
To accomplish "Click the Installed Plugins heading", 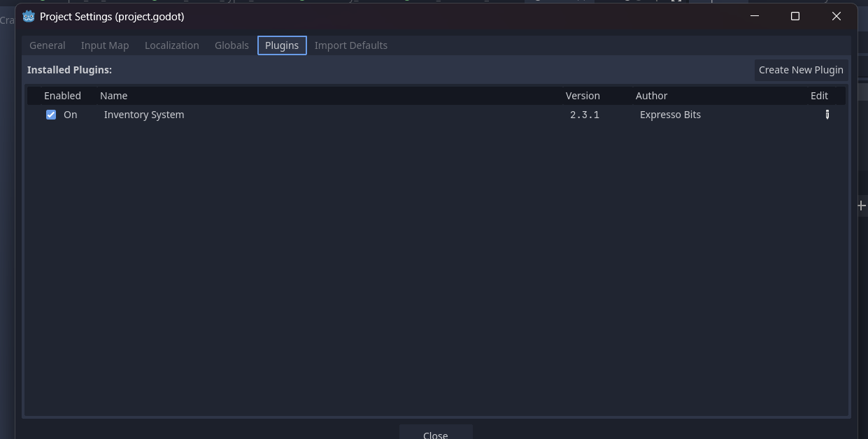I will 69,70.
